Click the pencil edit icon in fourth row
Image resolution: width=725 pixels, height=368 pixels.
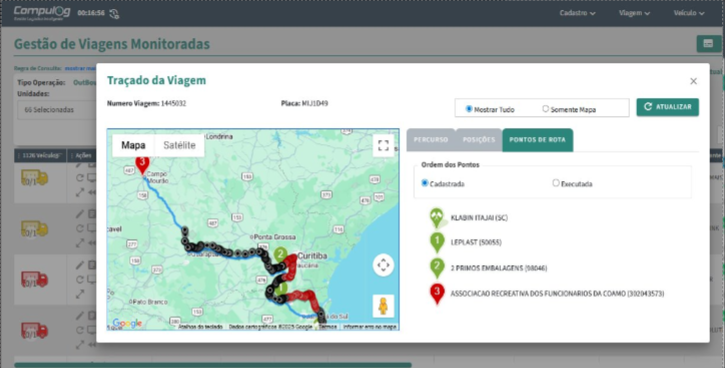80,315
